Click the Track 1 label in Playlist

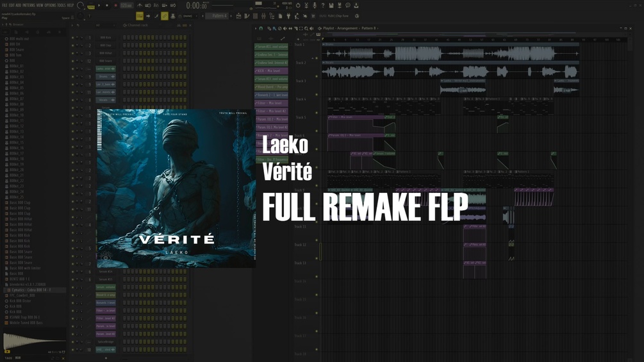click(x=299, y=44)
